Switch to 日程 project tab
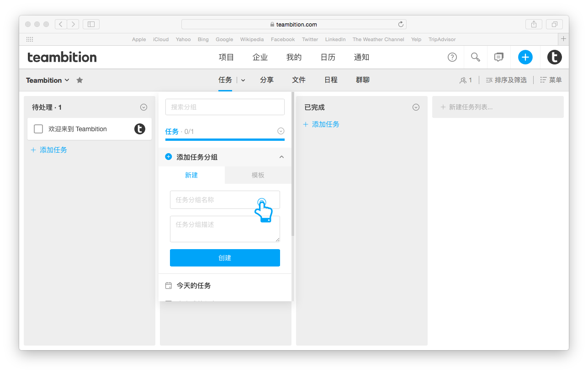Image resolution: width=588 pixels, height=373 pixels. tap(331, 80)
